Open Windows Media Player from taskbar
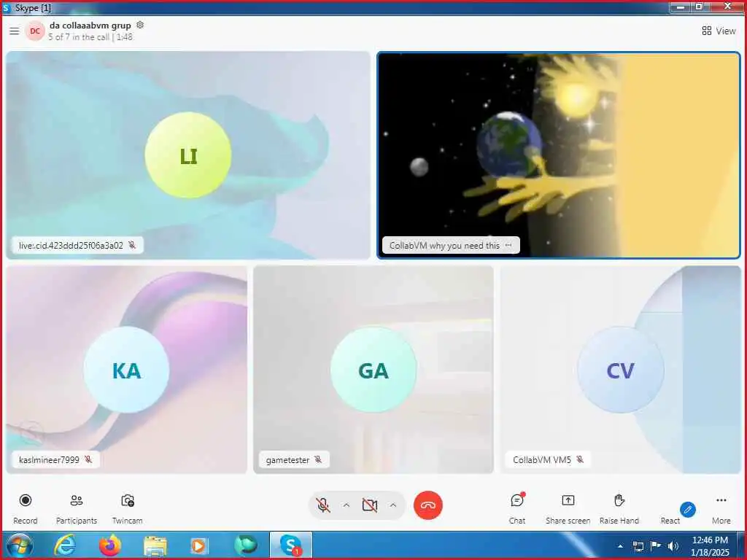This screenshot has height=560, width=747. point(198,545)
